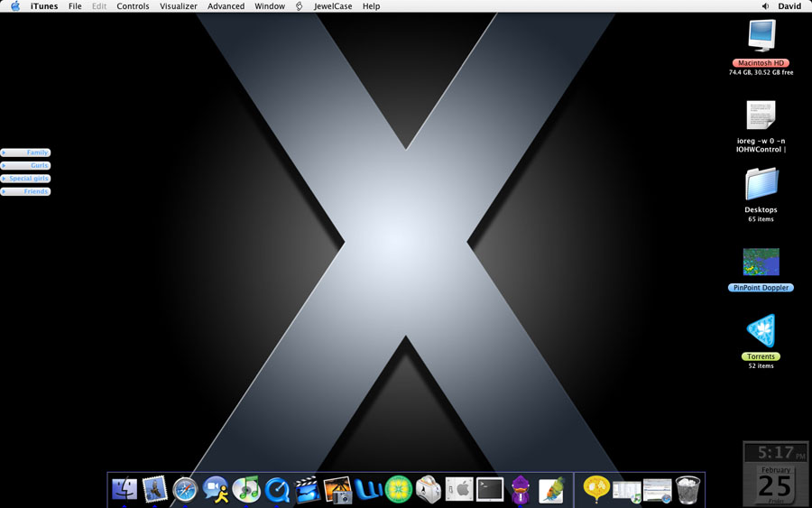The width and height of the screenshot is (812, 508).
Task: Click the Macintosh HD label
Action: point(761,63)
